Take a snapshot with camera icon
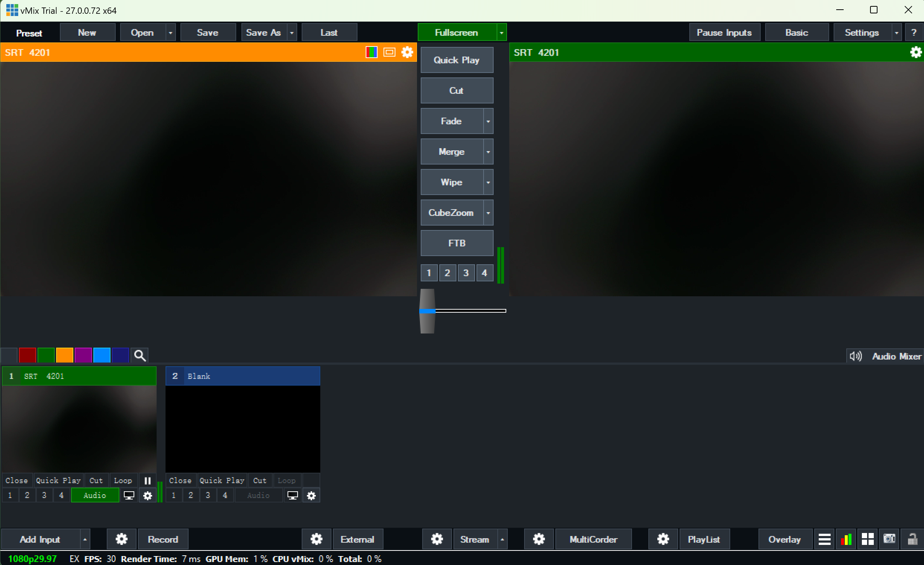 point(889,539)
